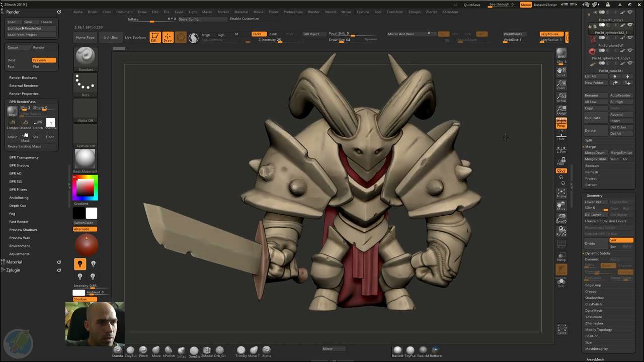644x362 pixels.
Task: Click the Actual size view icon
Action: point(561,97)
